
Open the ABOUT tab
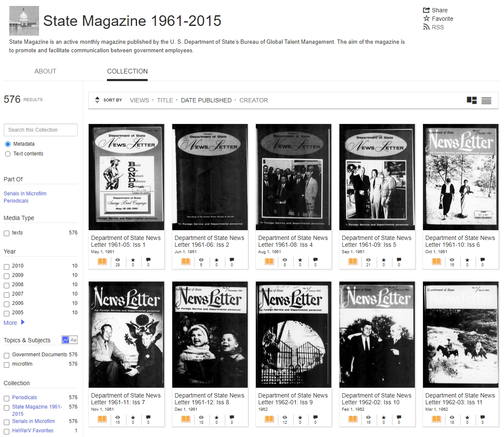click(x=45, y=71)
